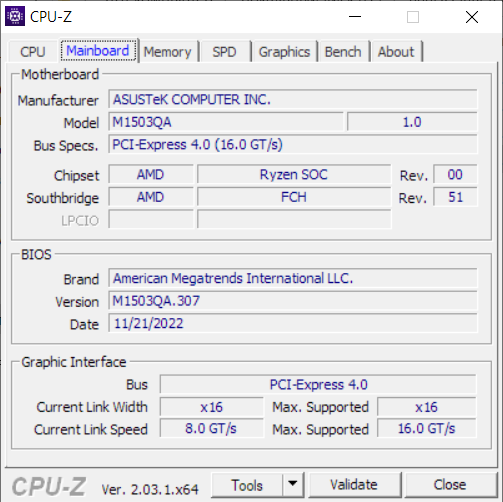Open the Bench tab
The image size is (503, 502).
pyautogui.click(x=343, y=52)
